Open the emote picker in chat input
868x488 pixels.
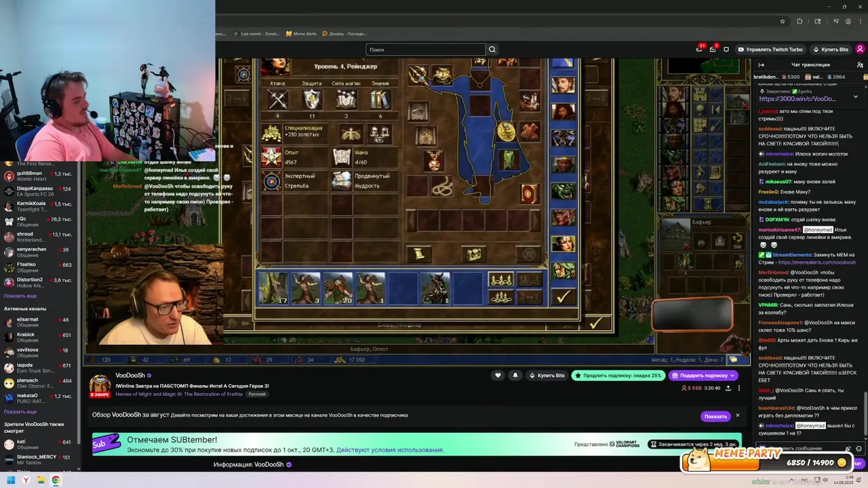(859, 449)
